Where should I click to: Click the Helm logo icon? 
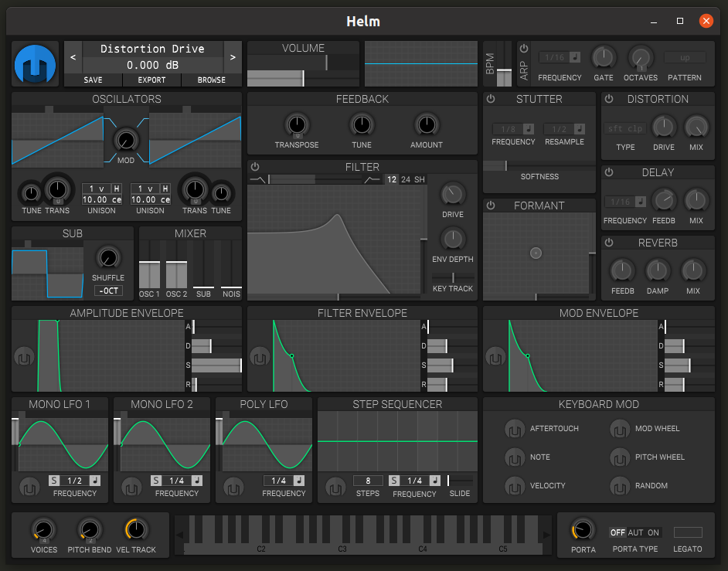tap(36, 64)
